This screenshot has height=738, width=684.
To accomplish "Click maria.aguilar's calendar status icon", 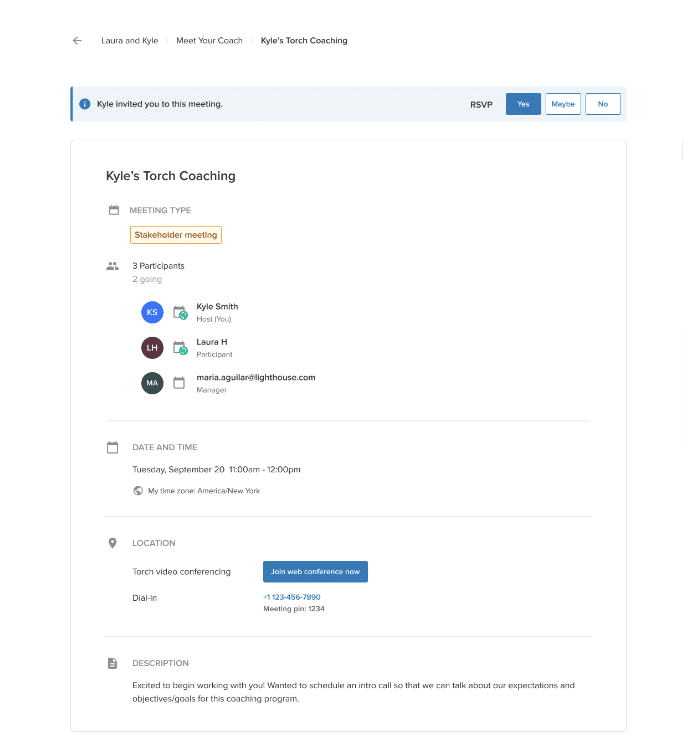I will pos(179,383).
